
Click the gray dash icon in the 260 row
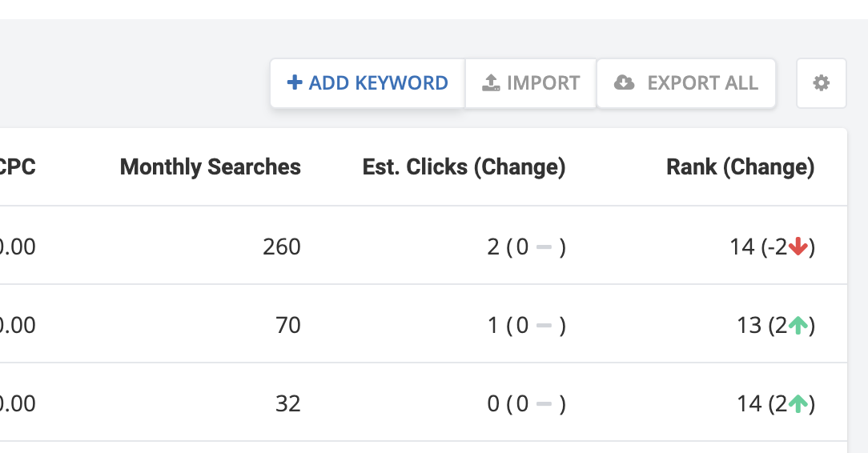tap(545, 247)
